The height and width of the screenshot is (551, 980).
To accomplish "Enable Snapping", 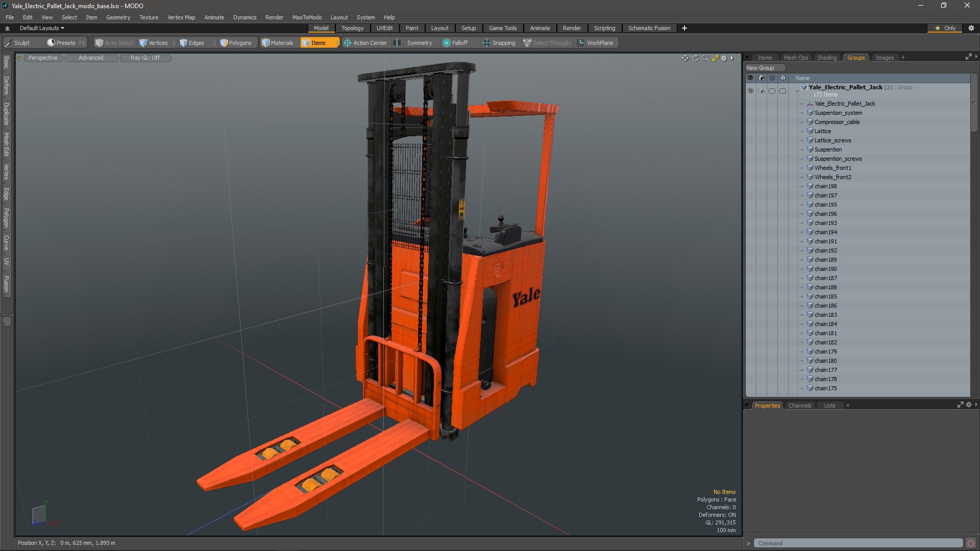I will pyautogui.click(x=500, y=43).
